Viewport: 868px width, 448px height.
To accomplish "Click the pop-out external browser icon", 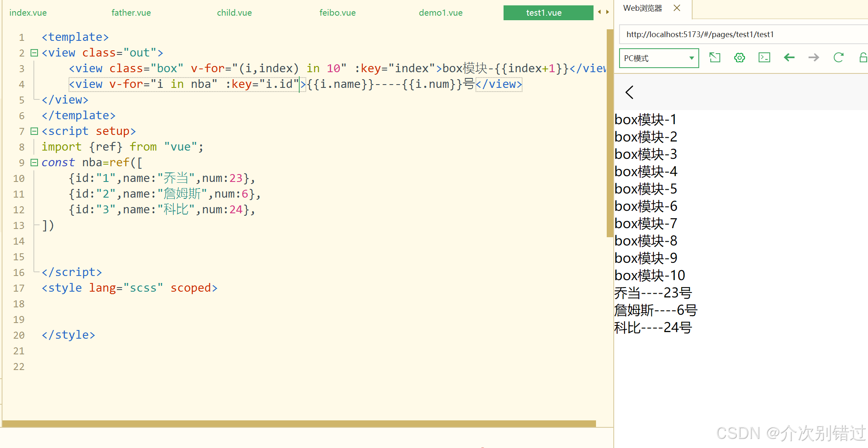I will (x=714, y=58).
